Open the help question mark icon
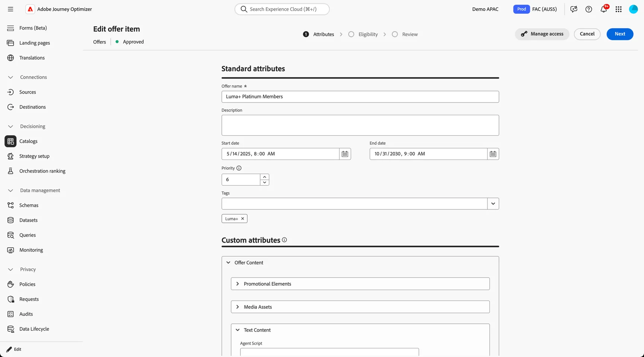Image resolution: width=644 pixels, height=357 pixels. (588, 9)
